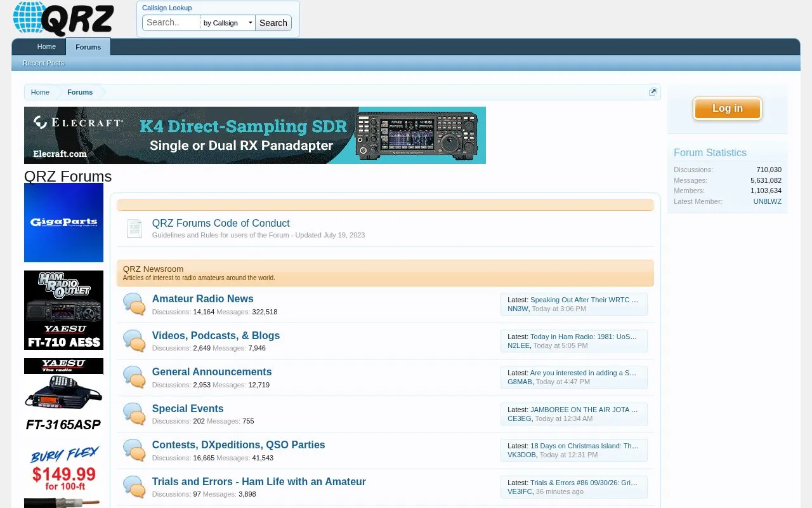Open the Yaesu FT-3165ASP advertisement

pyautogui.click(x=63, y=397)
